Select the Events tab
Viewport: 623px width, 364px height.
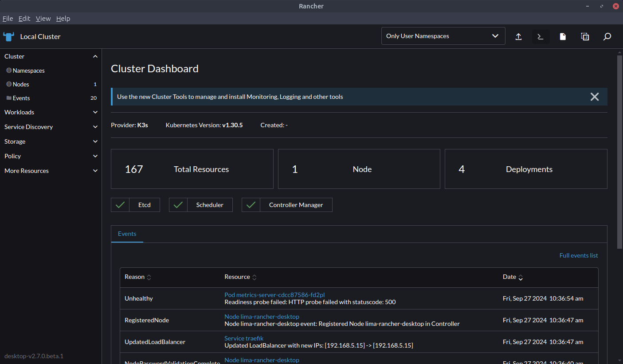127,234
